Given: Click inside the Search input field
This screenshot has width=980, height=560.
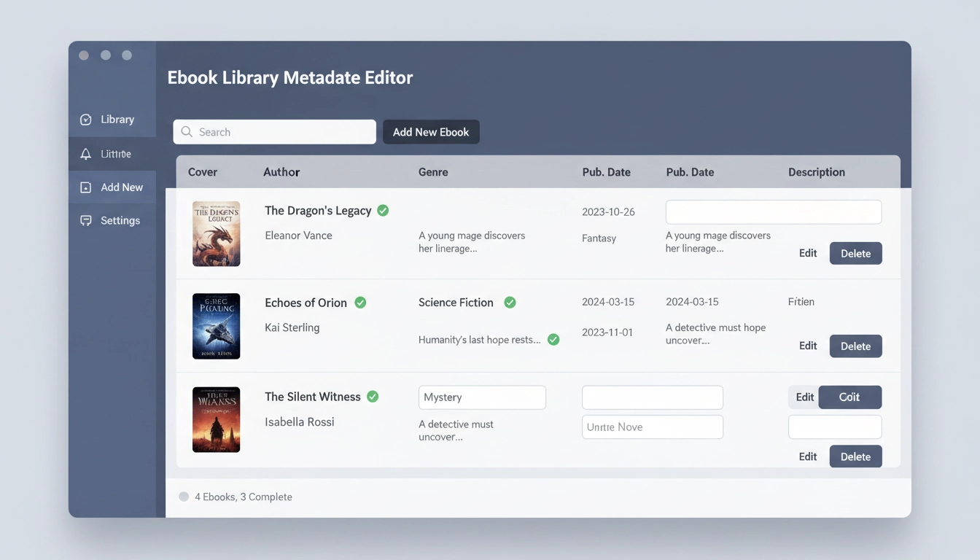Looking at the screenshot, I should (x=277, y=132).
